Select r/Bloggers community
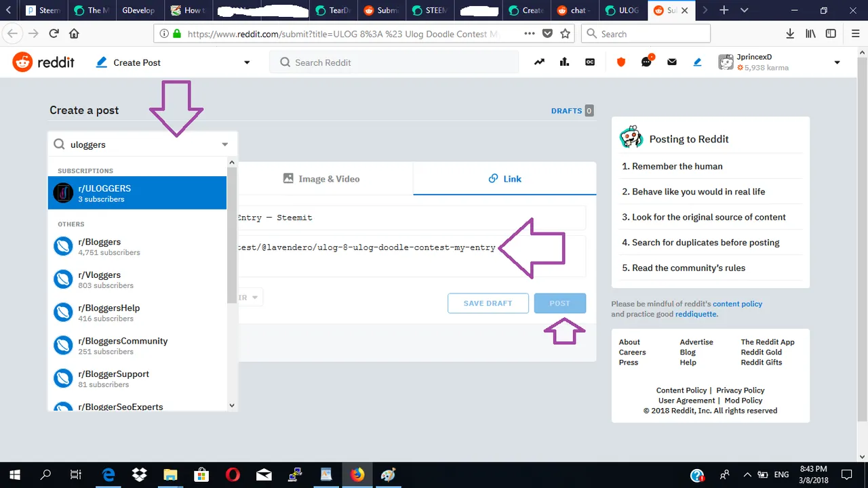This screenshot has height=488, width=868. pos(137,247)
